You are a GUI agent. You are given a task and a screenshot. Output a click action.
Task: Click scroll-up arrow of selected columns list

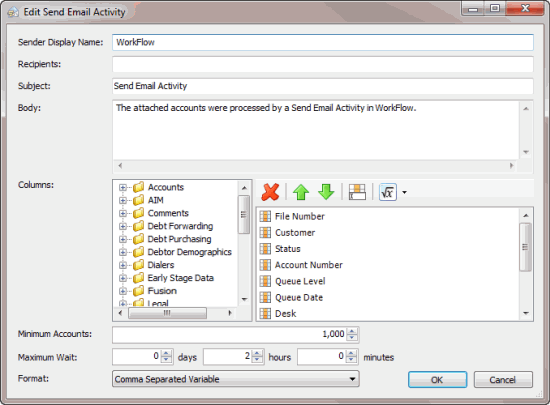(525, 215)
